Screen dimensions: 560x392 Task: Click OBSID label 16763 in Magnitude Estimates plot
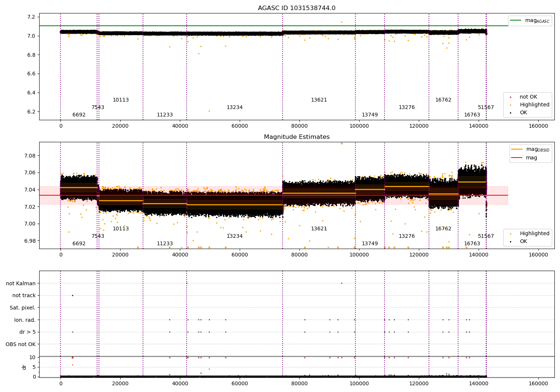[472, 244]
